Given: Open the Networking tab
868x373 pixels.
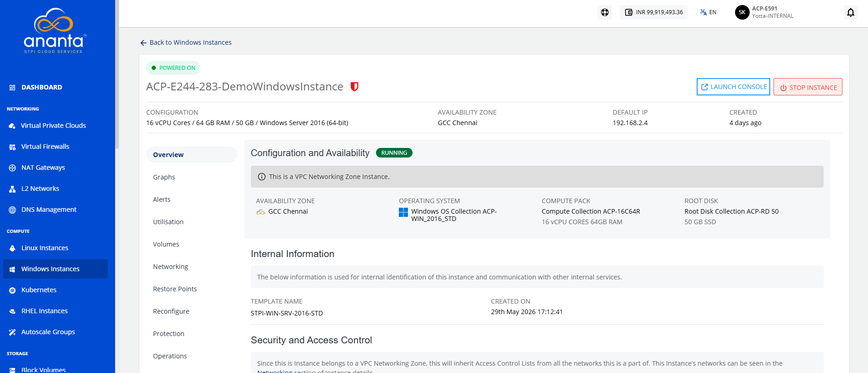Looking at the screenshot, I should (170, 267).
